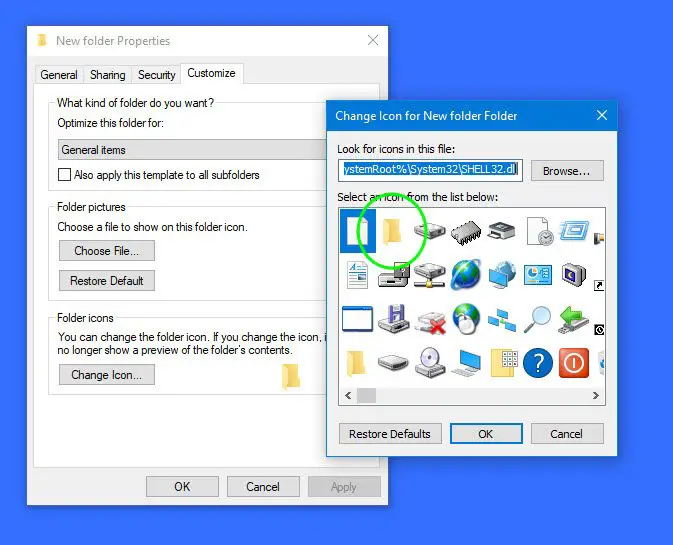
Task: Click the Browse... button
Action: tap(567, 171)
